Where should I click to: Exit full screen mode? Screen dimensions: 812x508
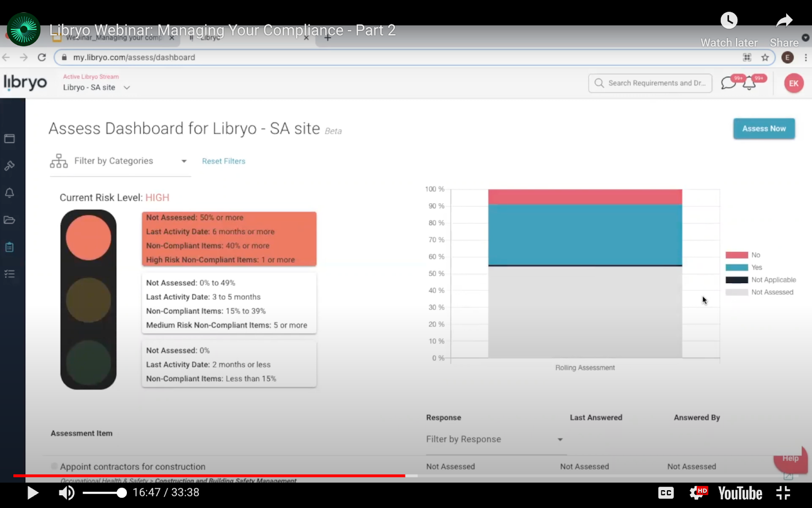pyautogui.click(x=783, y=493)
